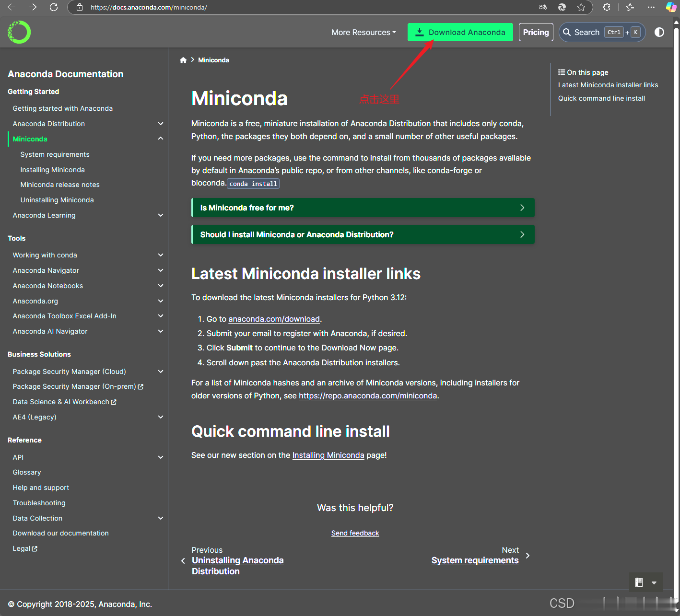The height and width of the screenshot is (616, 680).
Task: Open the repo.anaconda.com/miniconda link
Action: (368, 395)
